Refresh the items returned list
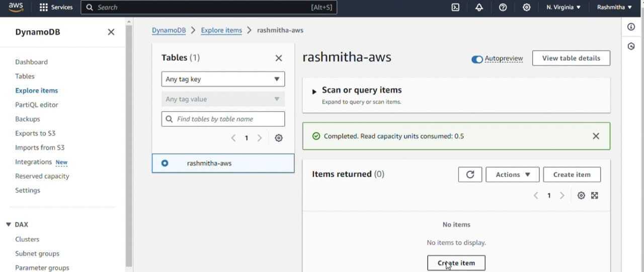The image size is (644, 272). coord(470,174)
